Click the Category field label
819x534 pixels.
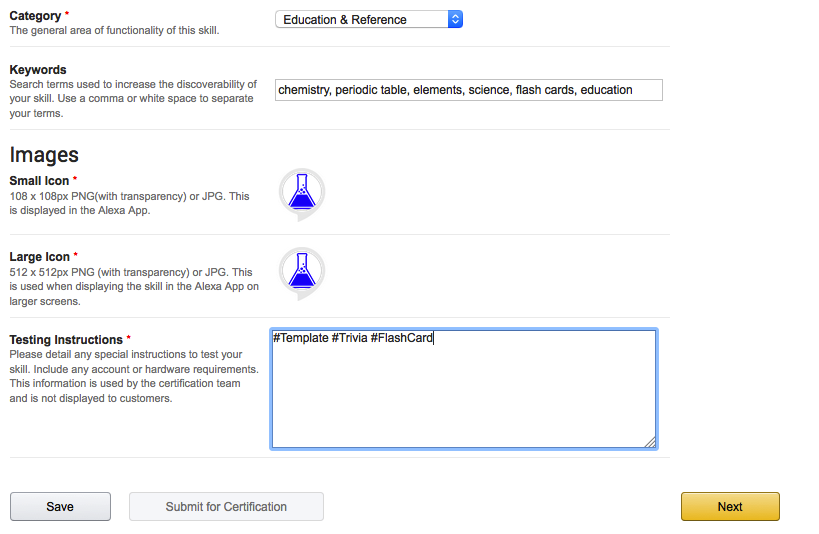pyautogui.click(x=34, y=16)
